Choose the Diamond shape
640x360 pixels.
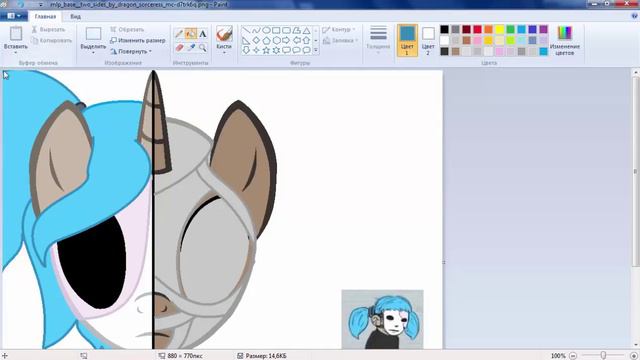tap(256, 40)
